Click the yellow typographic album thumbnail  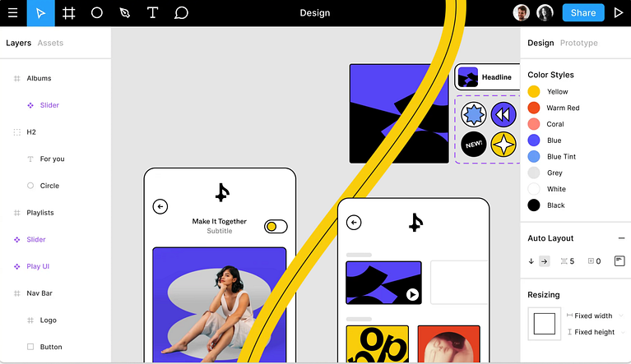click(x=377, y=344)
